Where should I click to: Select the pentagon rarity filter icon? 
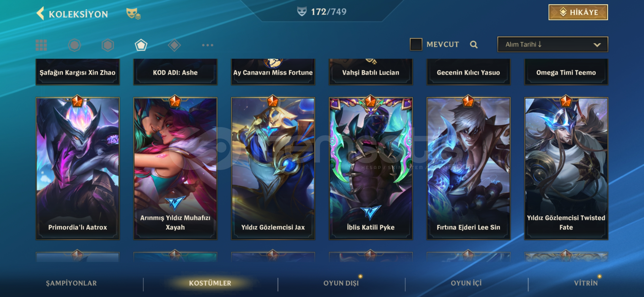tap(141, 45)
